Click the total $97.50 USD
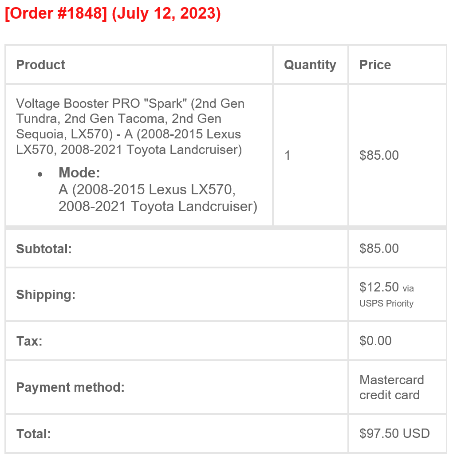The image size is (453, 476). 395,433
